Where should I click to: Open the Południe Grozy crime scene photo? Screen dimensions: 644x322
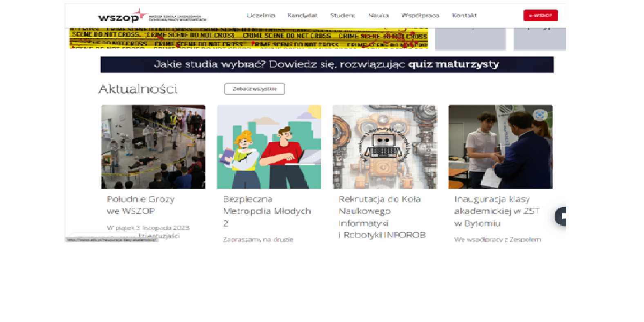click(x=153, y=147)
